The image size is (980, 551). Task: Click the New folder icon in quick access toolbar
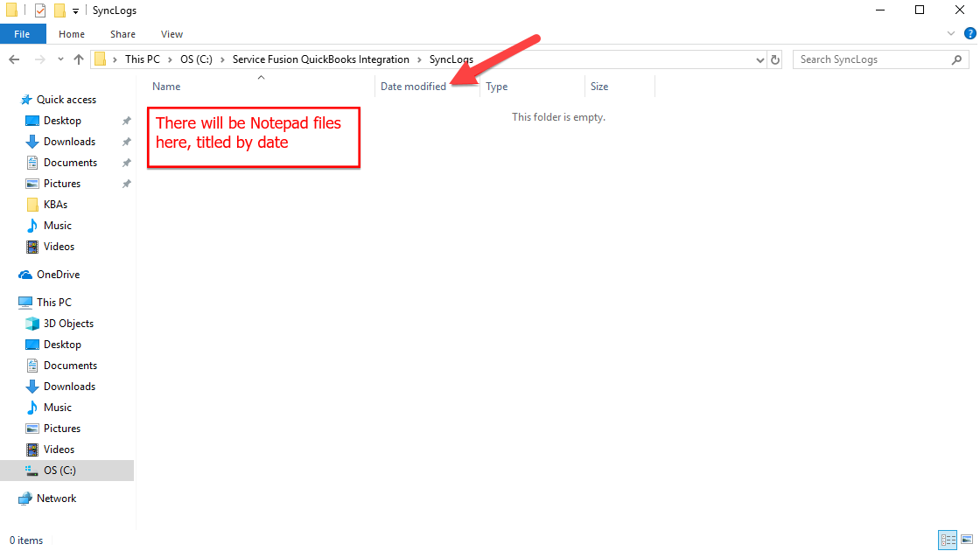(x=60, y=10)
